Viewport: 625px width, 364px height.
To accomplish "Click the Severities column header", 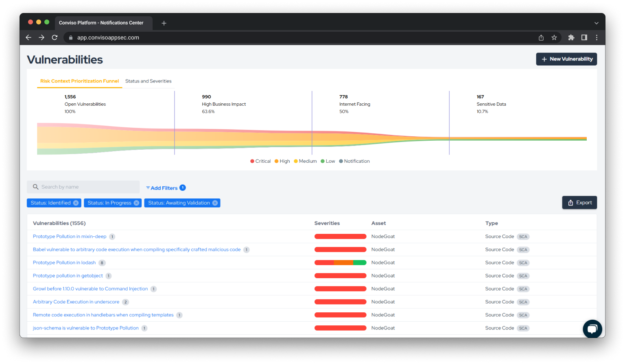I will (327, 223).
